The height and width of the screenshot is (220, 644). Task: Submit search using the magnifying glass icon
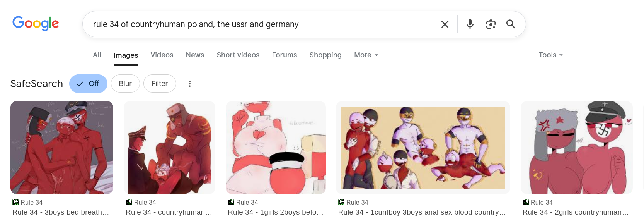click(x=511, y=24)
